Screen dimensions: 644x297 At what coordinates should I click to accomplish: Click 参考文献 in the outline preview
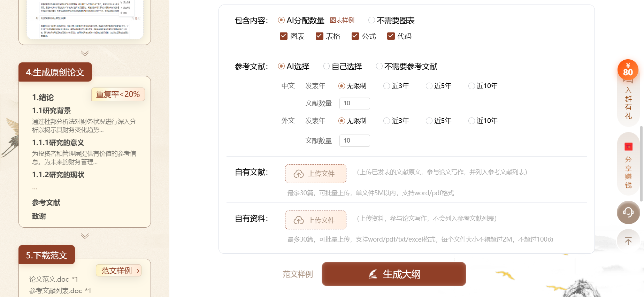click(x=46, y=203)
